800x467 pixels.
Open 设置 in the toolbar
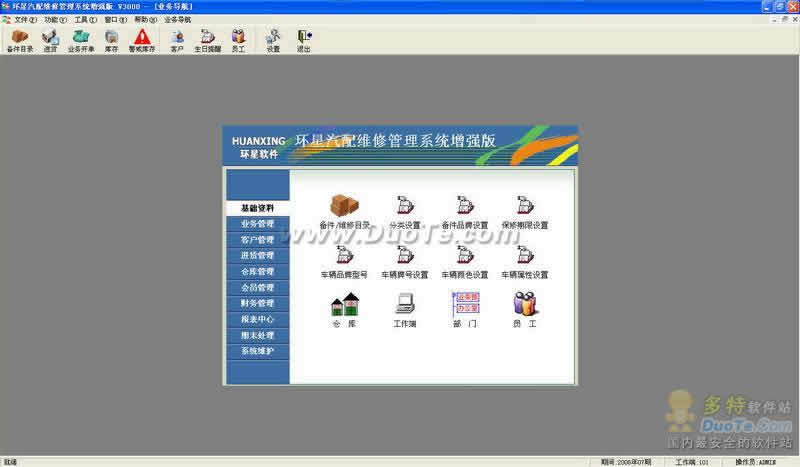click(273, 41)
